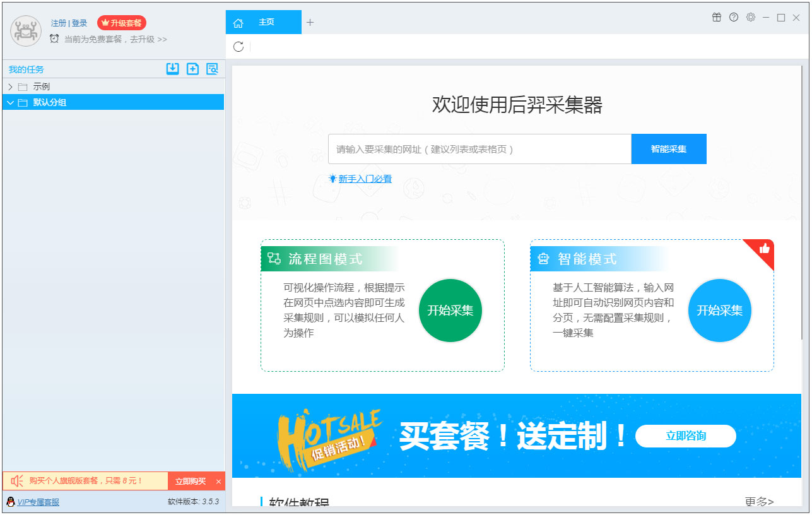The image size is (812, 515).
Task: Collapse the 默认分组 group
Action: click(x=10, y=102)
